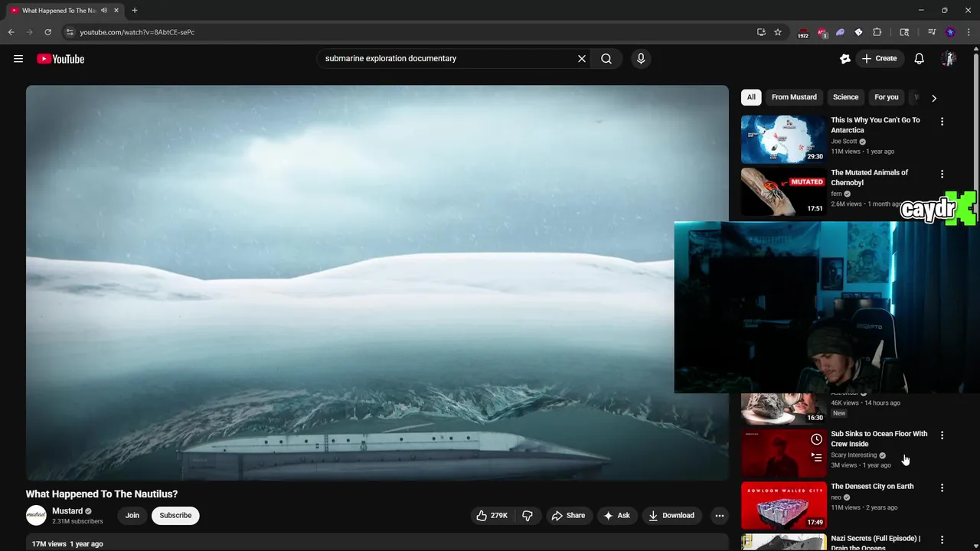Viewport: 980px width, 551px height.
Task: Open the YouTube account avatar menu
Action: tap(949, 59)
